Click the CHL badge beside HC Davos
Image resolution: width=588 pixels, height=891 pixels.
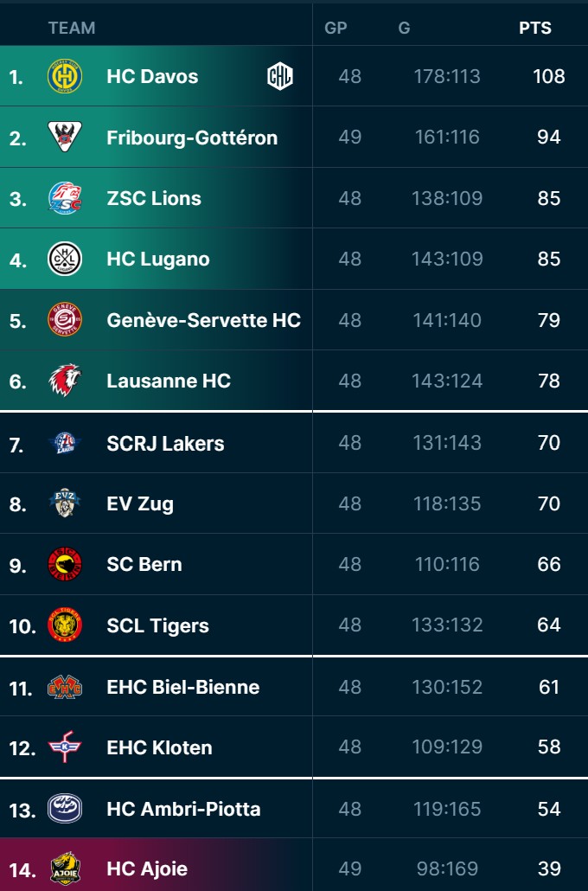[x=280, y=77]
